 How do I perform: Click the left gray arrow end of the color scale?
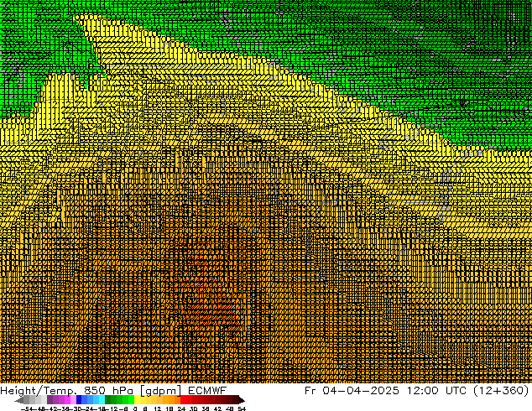[x=19, y=400]
